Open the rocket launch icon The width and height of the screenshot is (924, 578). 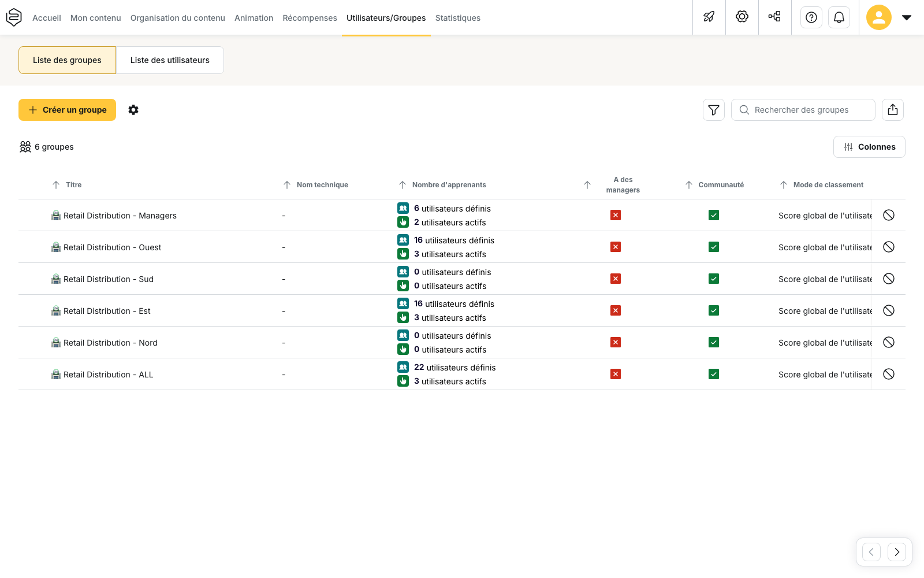coord(709,17)
